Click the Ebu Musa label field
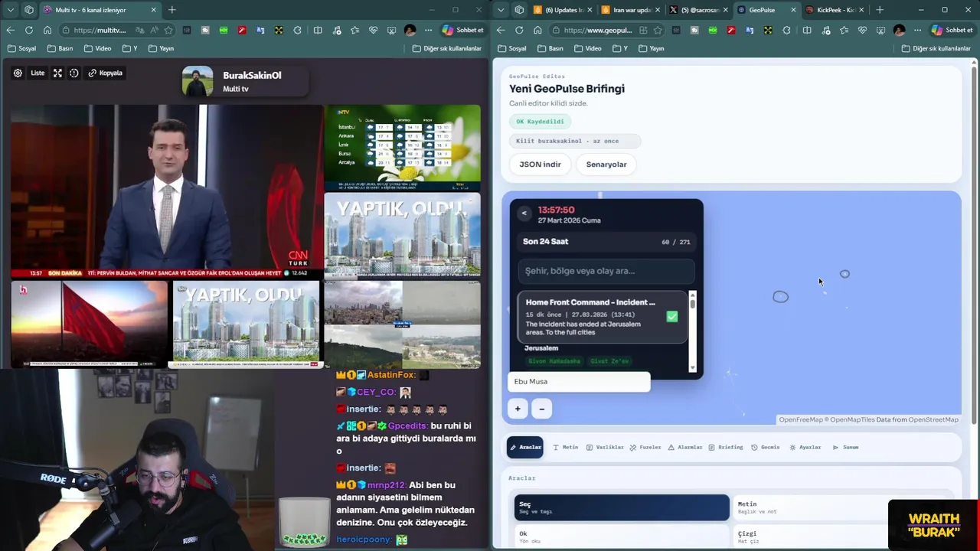This screenshot has width=980, height=551. tap(579, 381)
